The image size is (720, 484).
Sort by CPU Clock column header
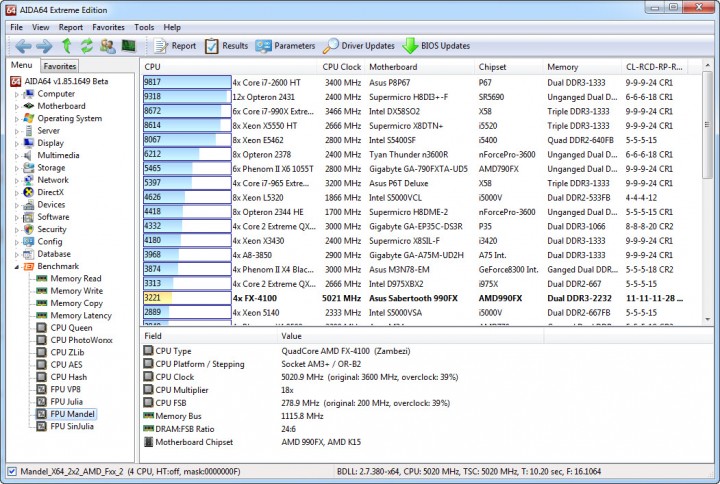pos(341,67)
